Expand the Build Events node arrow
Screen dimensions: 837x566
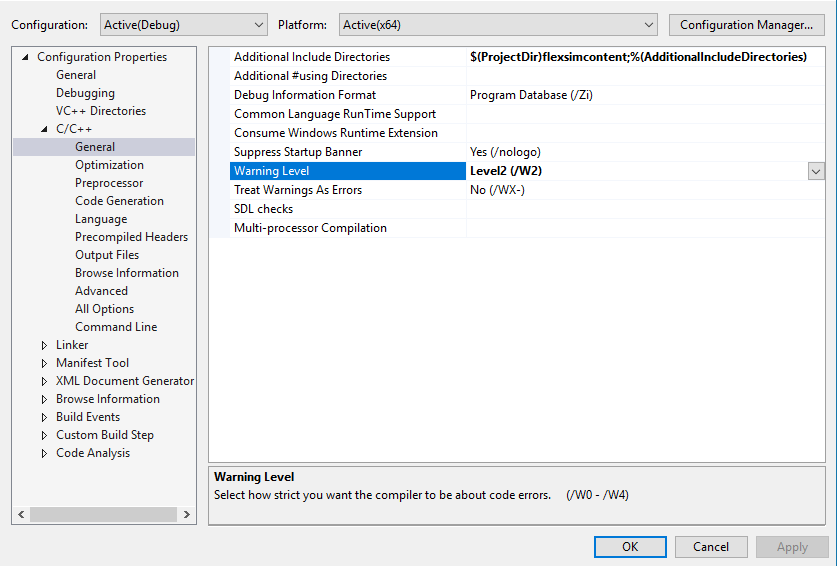point(44,417)
